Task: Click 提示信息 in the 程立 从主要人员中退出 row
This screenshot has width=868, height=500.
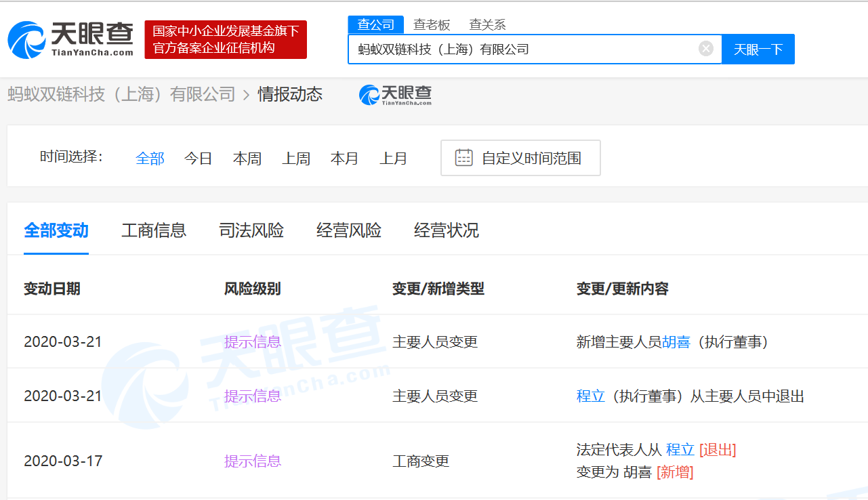Action: (x=252, y=396)
